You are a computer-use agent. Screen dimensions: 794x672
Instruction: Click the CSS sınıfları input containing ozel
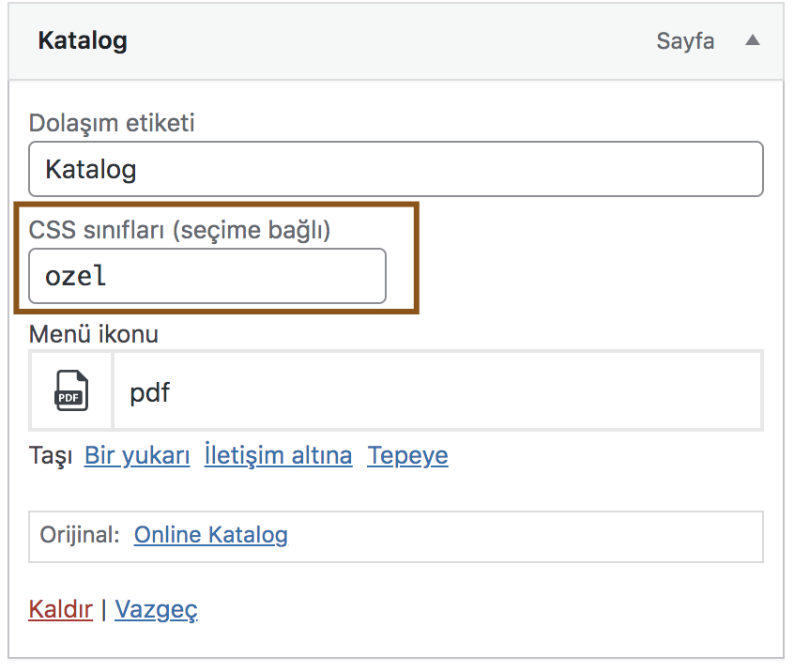[207, 276]
